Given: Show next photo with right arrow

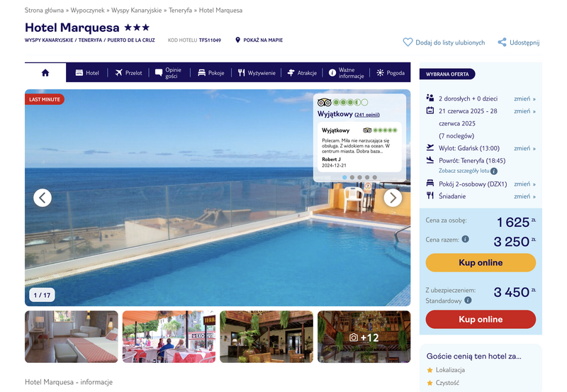Looking at the screenshot, I should tap(393, 198).
